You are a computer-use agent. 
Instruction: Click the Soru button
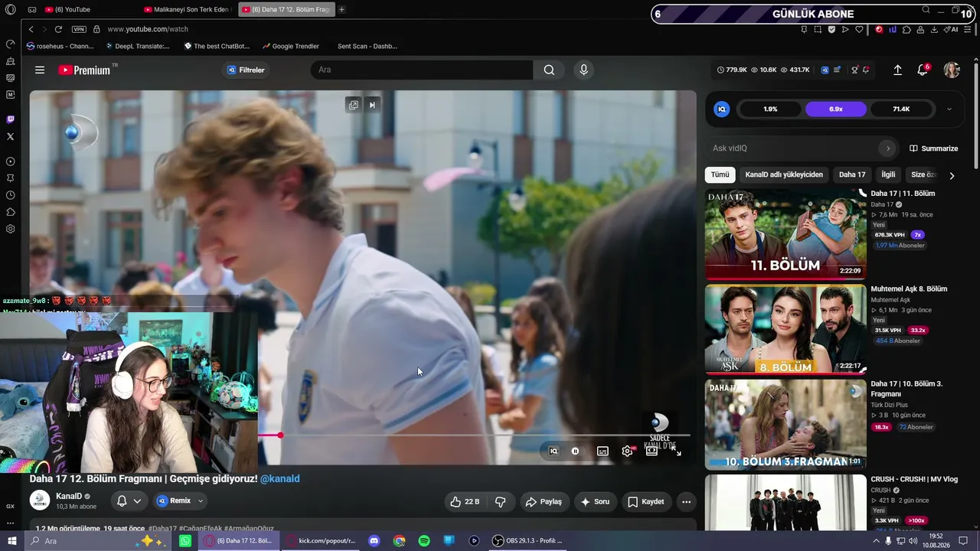(x=595, y=502)
